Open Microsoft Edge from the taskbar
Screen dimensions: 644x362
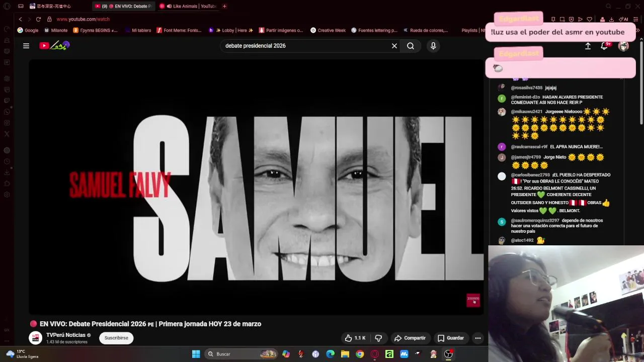tap(330, 354)
